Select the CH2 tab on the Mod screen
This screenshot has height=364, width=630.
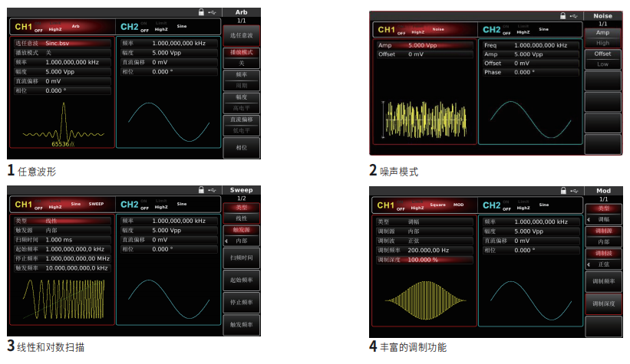click(530, 205)
